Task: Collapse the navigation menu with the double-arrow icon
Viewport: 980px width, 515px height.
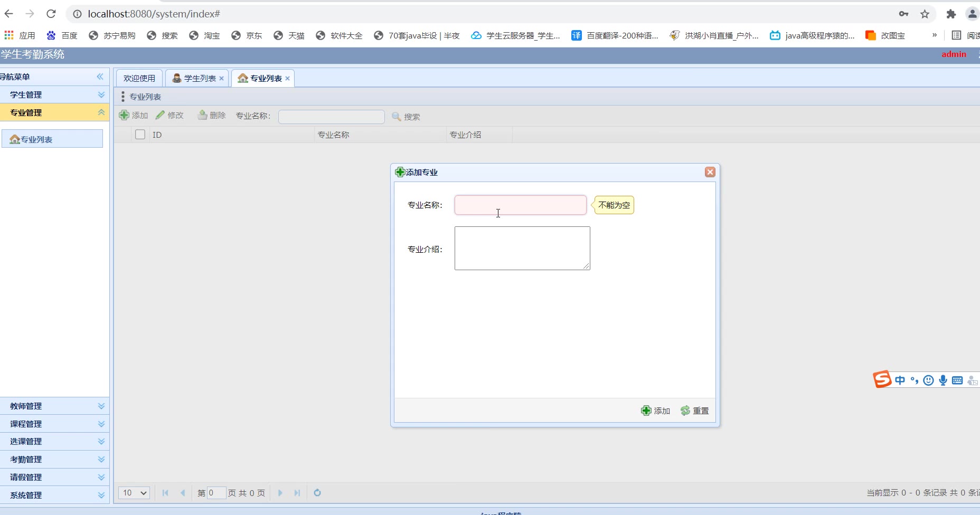Action: pos(100,77)
